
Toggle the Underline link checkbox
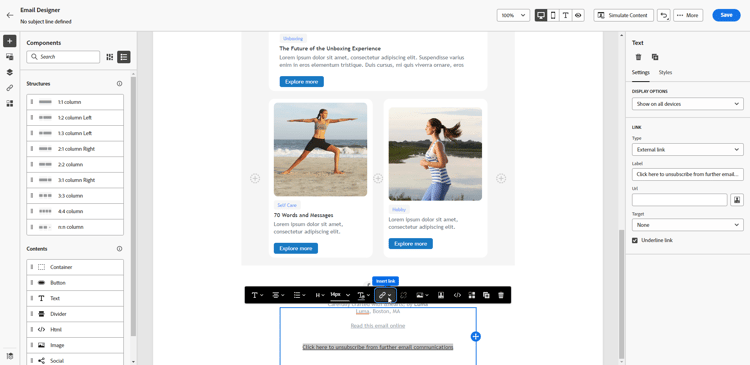click(635, 240)
